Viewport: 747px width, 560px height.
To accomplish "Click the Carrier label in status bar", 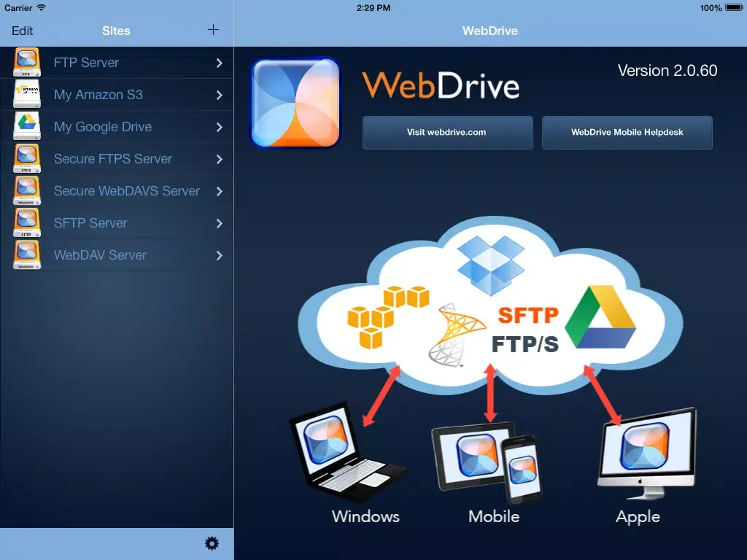I will pos(18,7).
